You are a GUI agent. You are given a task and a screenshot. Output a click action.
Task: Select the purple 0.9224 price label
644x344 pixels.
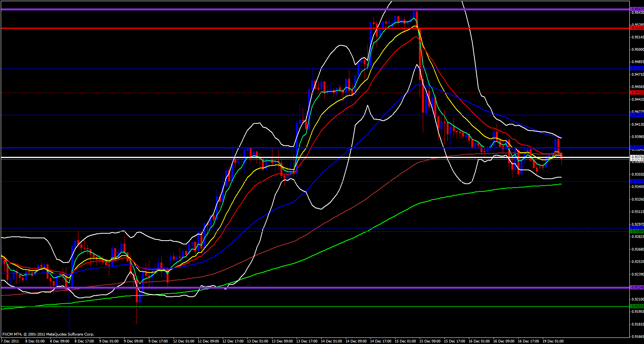pyautogui.click(x=637, y=287)
